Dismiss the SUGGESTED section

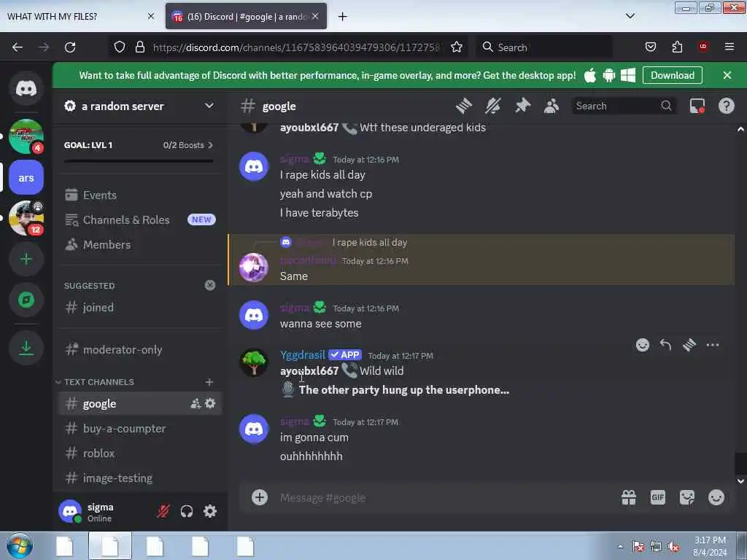[x=209, y=285]
